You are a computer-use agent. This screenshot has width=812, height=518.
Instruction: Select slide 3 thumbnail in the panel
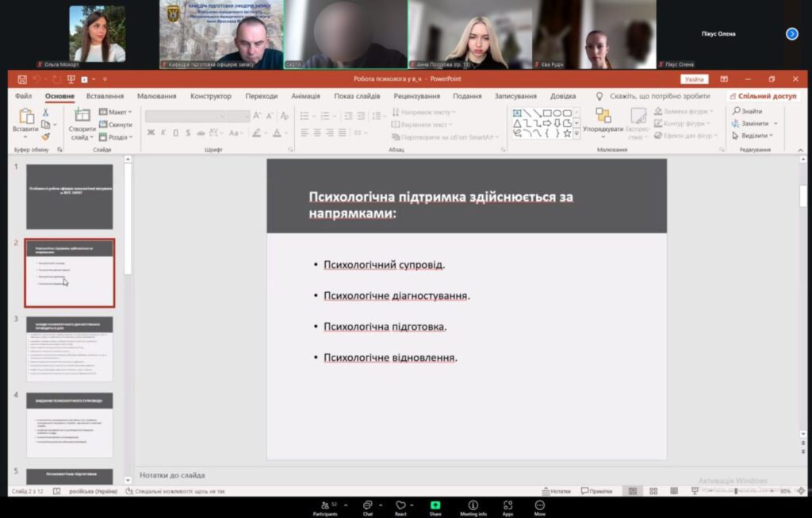pos(70,349)
